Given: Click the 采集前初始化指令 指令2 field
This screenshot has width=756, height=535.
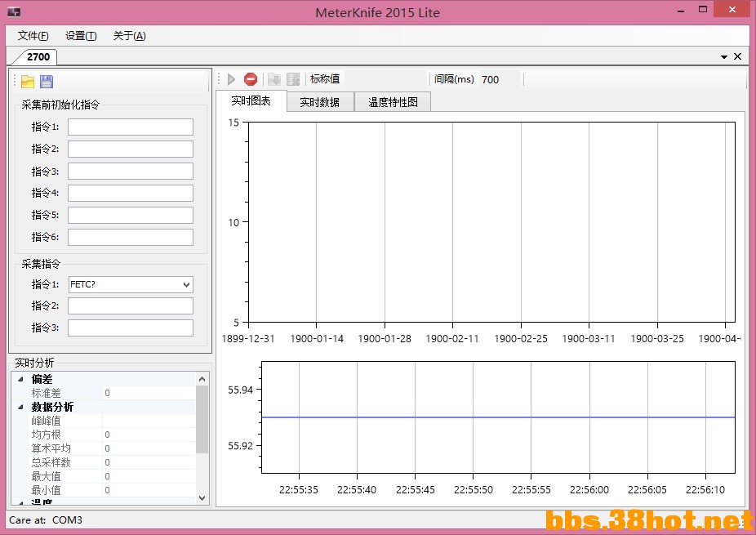Looking at the screenshot, I should [x=131, y=149].
